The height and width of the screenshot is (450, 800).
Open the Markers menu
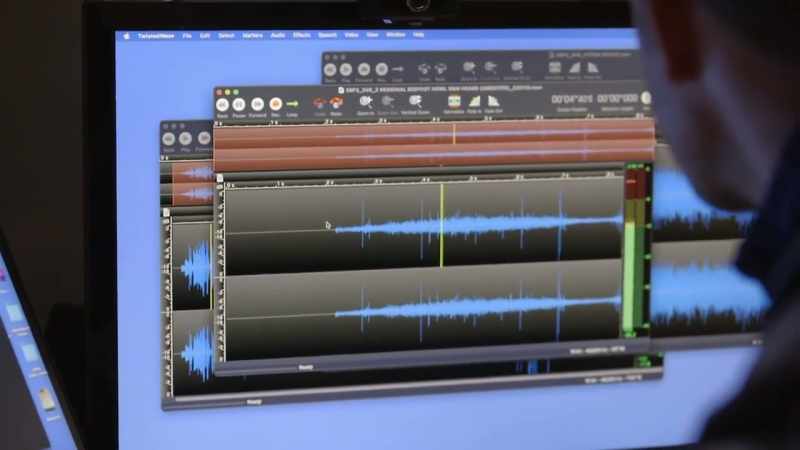(x=253, y=36)
